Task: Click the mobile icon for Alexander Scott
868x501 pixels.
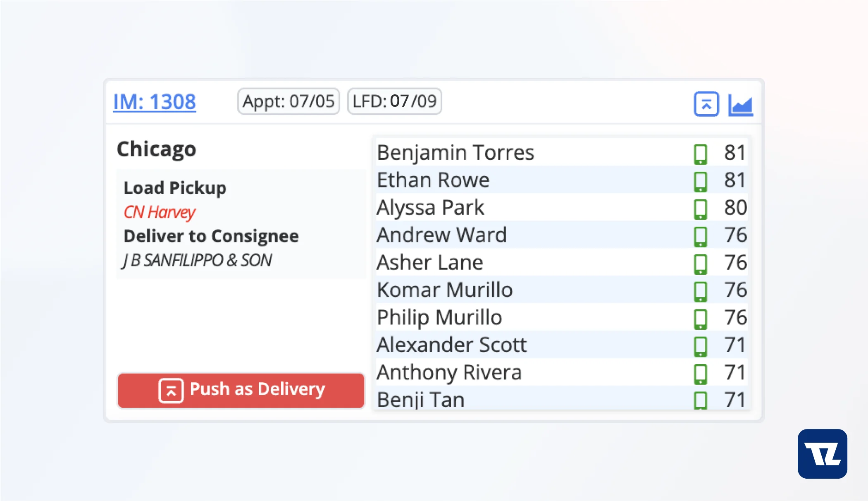Action: click(700, 346)
